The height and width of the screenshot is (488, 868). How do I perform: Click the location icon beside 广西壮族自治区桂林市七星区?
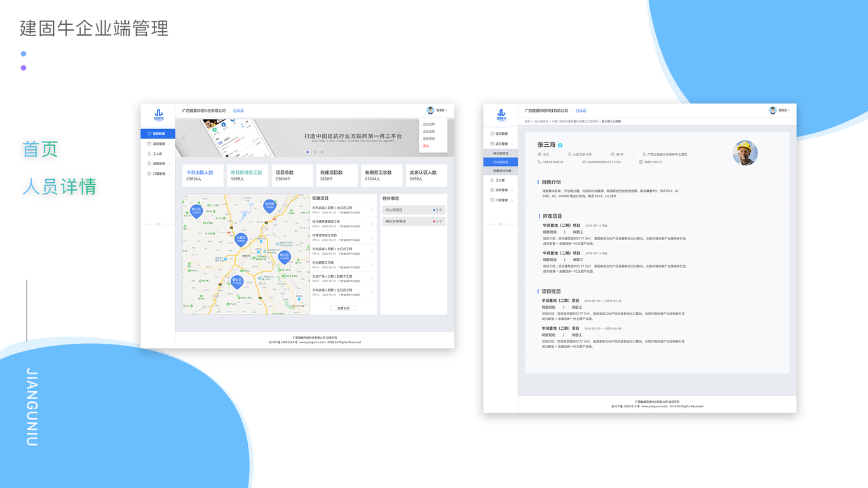644,154
